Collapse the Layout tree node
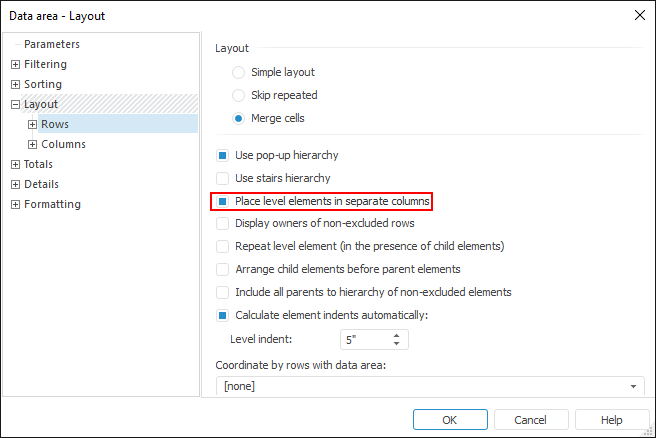 click(15, 104)
